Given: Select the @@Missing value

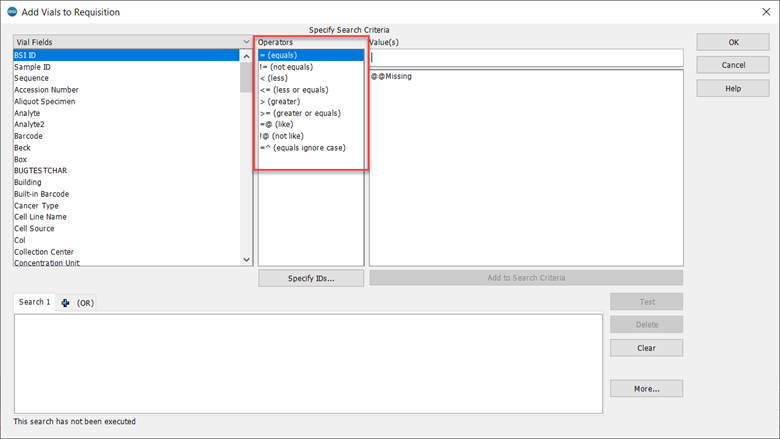Looking at the screenshot, I should [x=391, y=77].
